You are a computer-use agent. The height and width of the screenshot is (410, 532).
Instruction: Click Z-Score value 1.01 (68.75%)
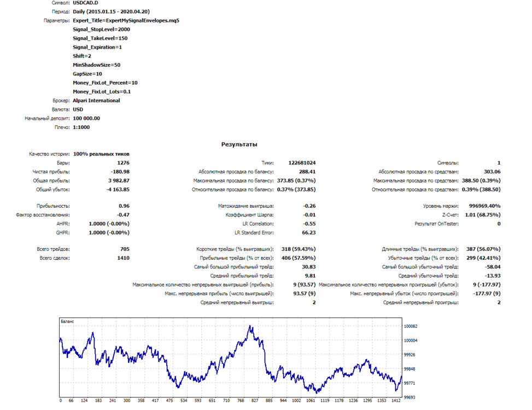click(x=482, y=215)
